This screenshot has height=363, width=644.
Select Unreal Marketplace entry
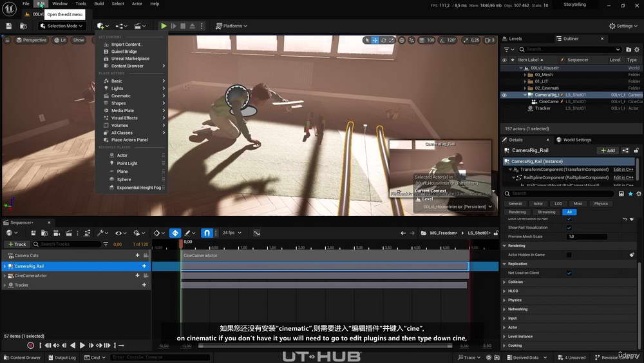[131, 59]
